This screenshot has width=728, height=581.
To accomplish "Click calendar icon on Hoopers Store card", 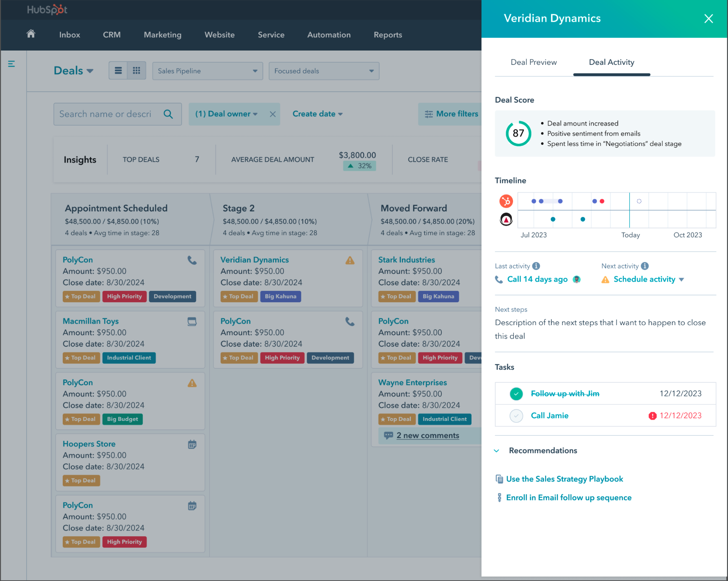I will coord(192,445).
